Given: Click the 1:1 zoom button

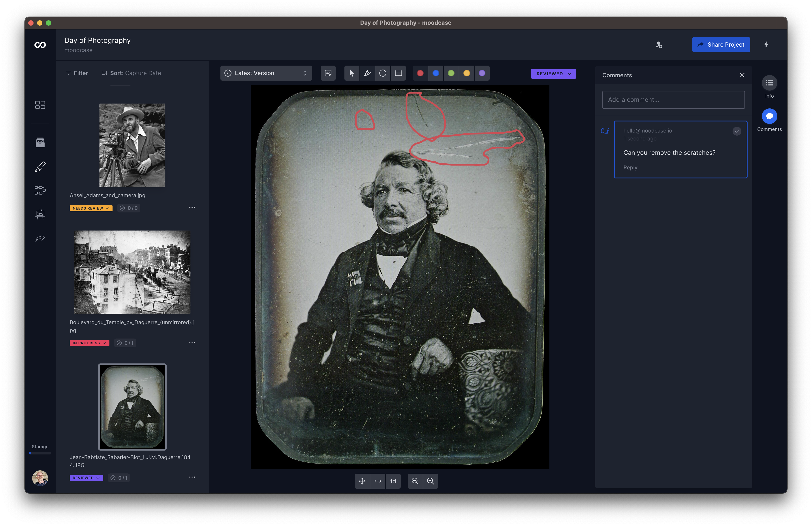Looking at the screenshot, I should [x=393, y=481].
